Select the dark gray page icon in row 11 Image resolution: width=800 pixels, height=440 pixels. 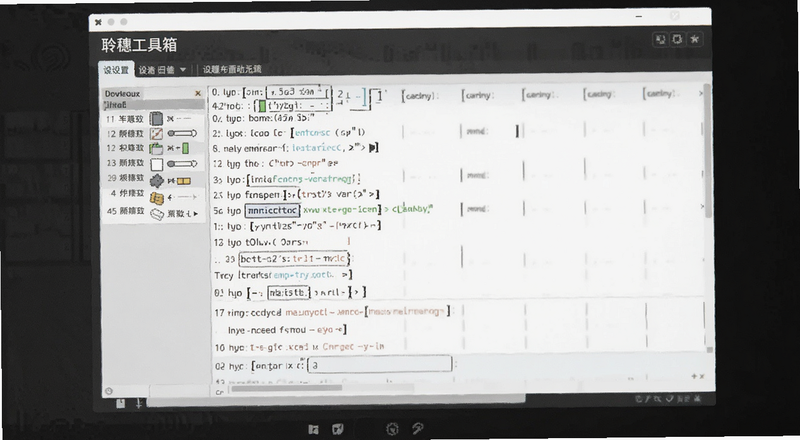[156, 119]
